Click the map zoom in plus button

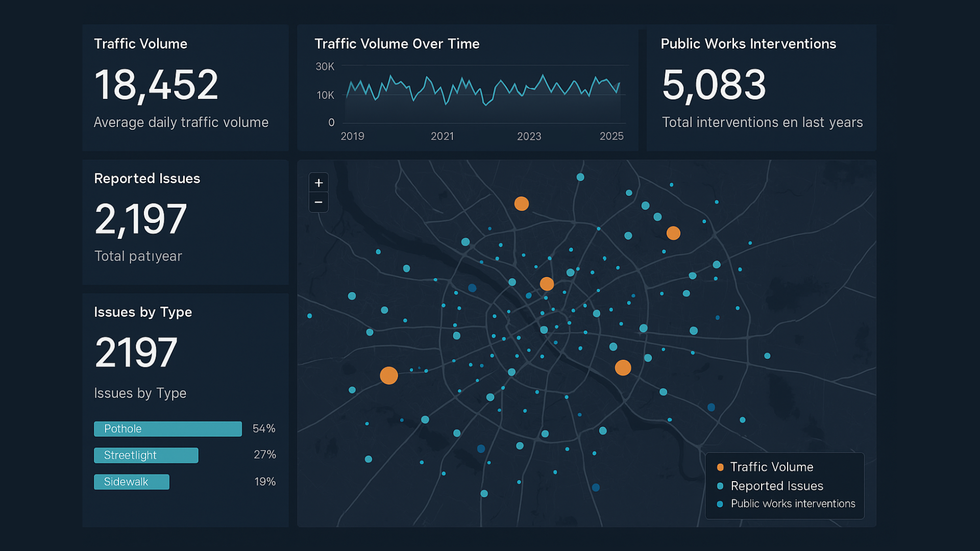tap(318, 183)
